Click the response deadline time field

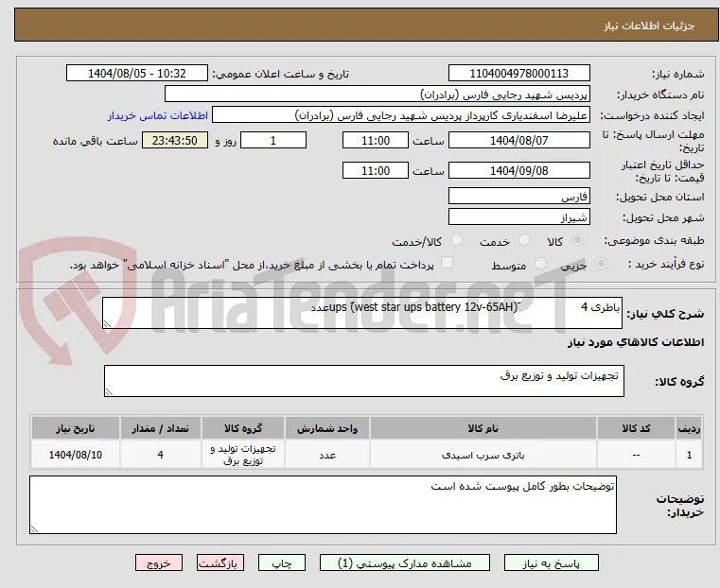[376, 140]
